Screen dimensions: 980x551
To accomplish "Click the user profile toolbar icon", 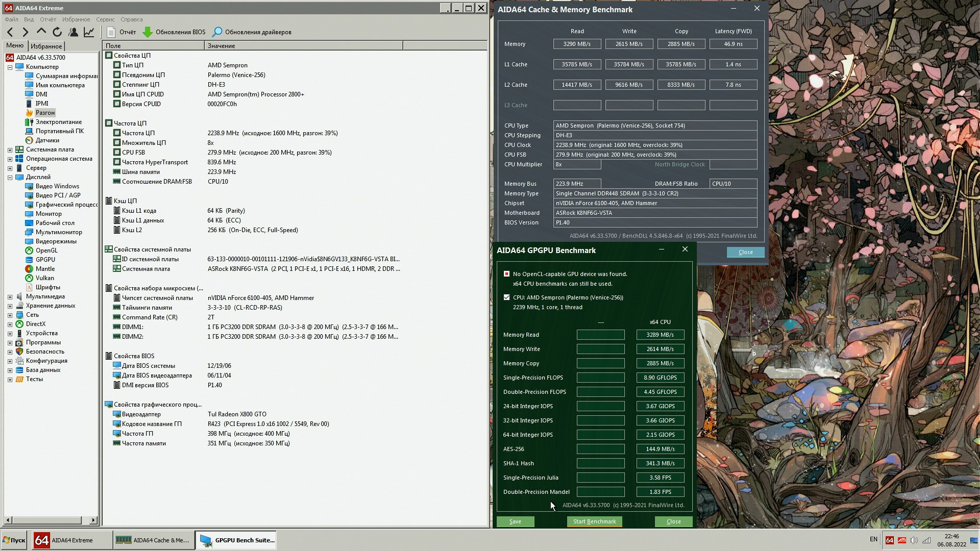I will click(x=73, y=32).
